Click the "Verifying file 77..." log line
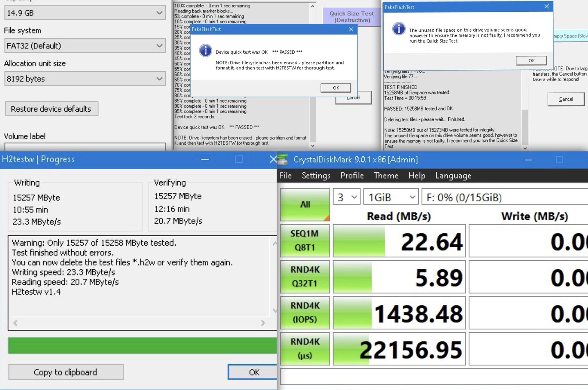Viewport: 588px width, 390px height. coord(401,77)
